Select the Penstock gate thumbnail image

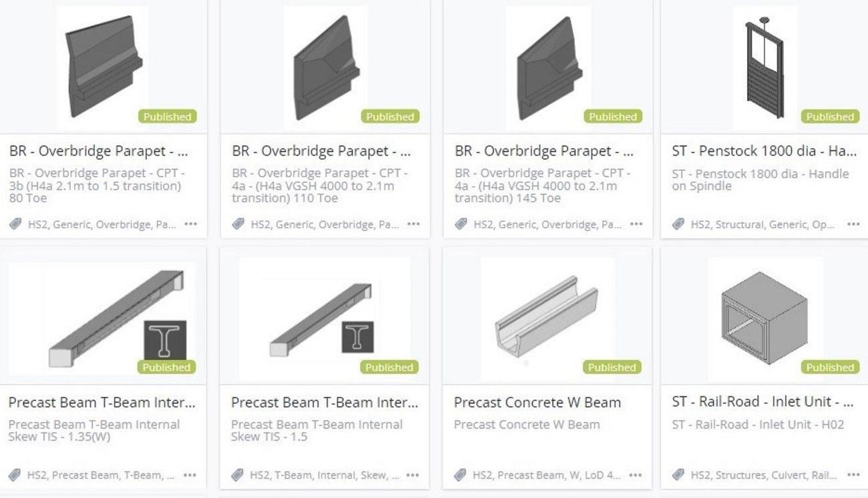[765, 68]
